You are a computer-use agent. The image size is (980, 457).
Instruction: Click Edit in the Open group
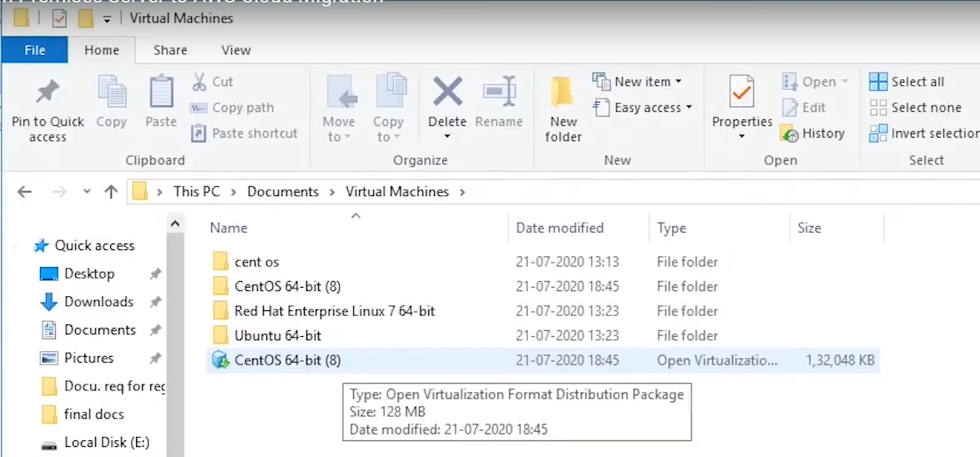pyautogui.click(x=805, y=108)
